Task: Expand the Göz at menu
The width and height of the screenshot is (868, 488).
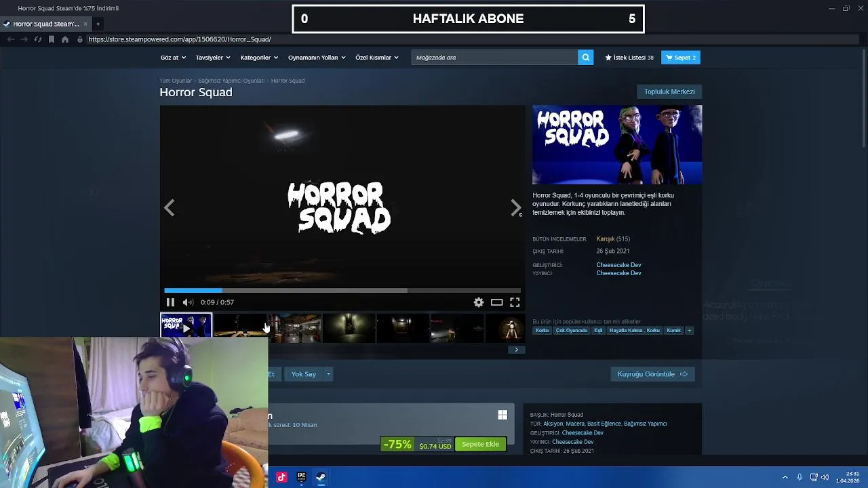Action: tap(172, 58)
